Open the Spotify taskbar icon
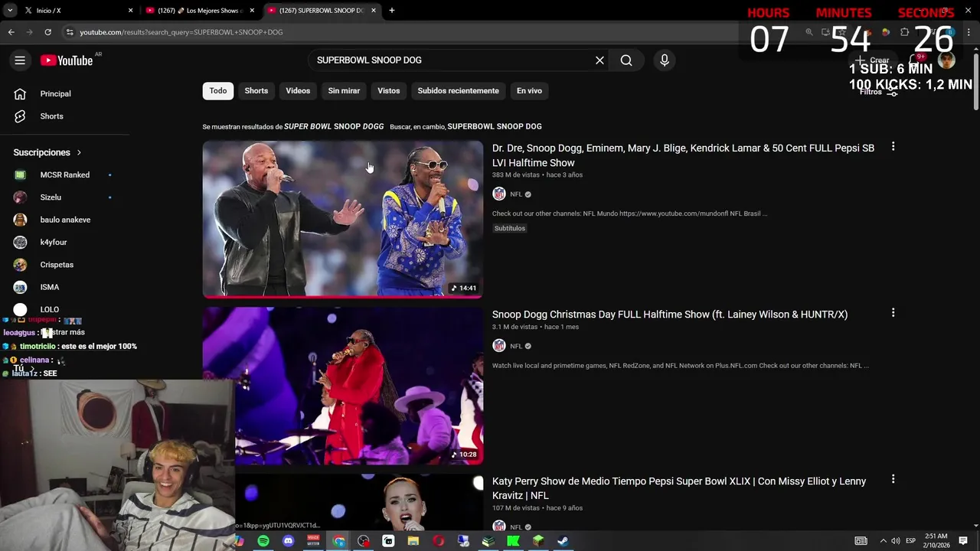 pos(263,541)
